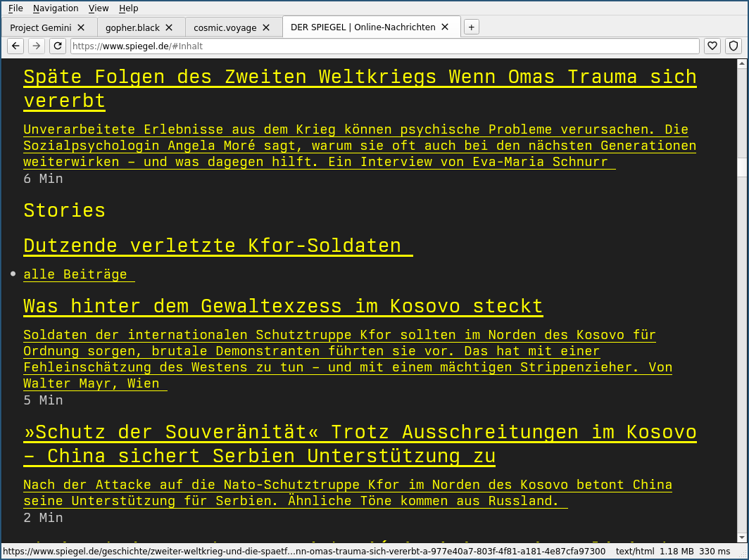Reload the page with the refresh icon

click(x=57, y=46)
